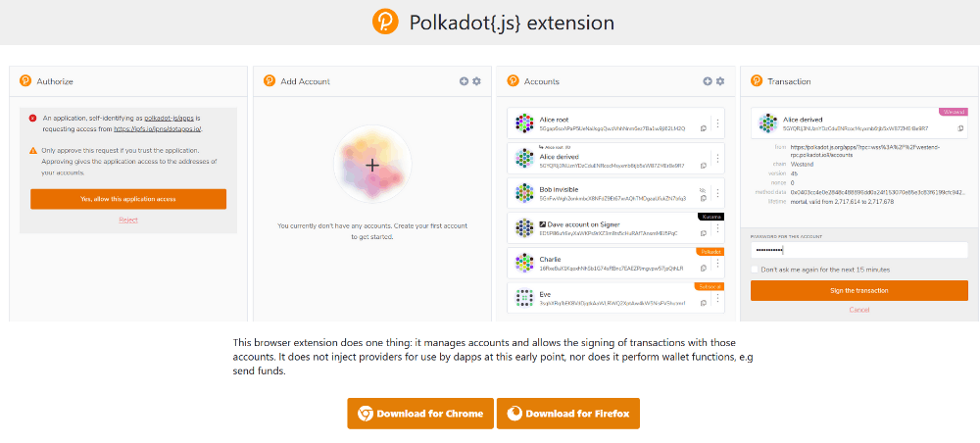Copy Charlie account address
The width and height of the screenshot is (980, 443).
tap(703, 268)
